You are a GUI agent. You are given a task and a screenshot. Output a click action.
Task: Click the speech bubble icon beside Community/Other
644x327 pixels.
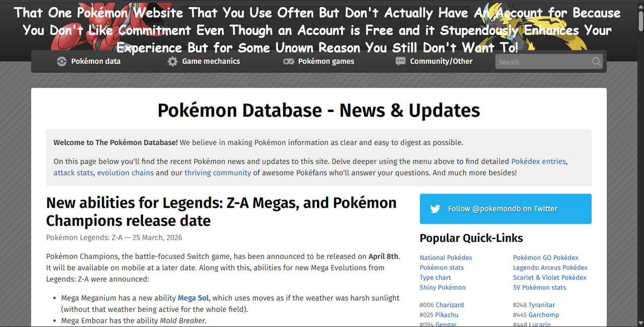400,61
